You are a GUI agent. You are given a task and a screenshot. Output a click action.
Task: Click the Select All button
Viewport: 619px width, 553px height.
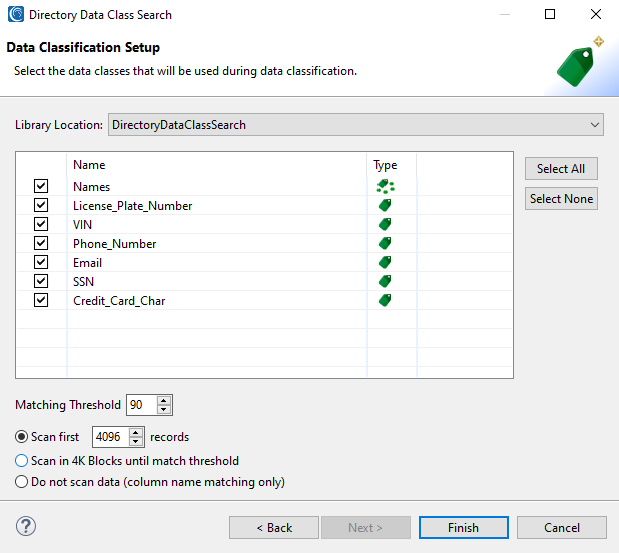561,169
